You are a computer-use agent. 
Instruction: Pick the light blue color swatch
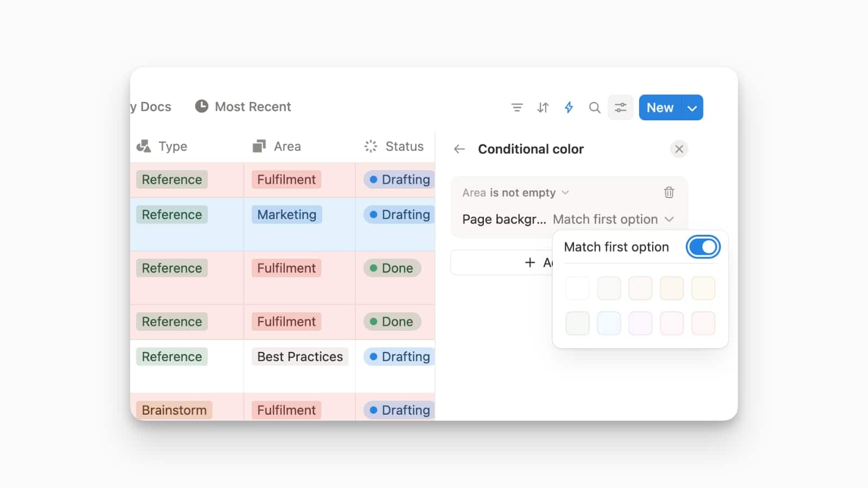click(609, 324)
